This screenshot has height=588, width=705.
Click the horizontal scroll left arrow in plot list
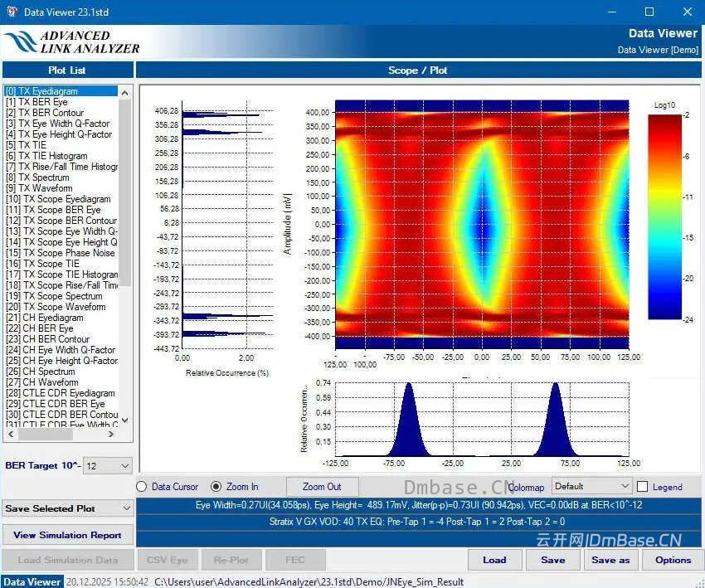pyautogui.click(x=11, y=435)
